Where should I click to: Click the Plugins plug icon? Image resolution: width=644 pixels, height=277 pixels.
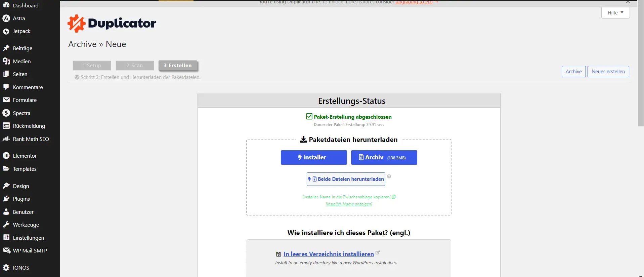click(x=6, y=199)
